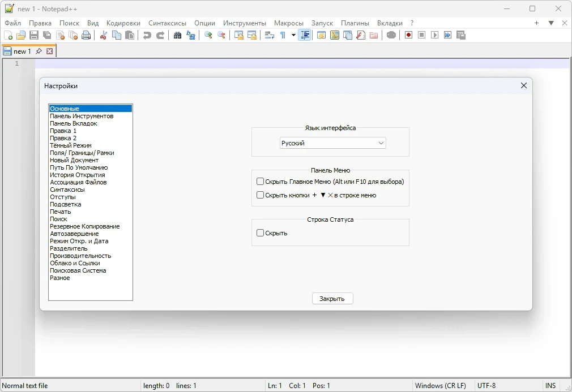Image resolution: width=572 pixels, height=392 pixels.
Task: Open the Опции menu
Action: [x=204, y=23]
